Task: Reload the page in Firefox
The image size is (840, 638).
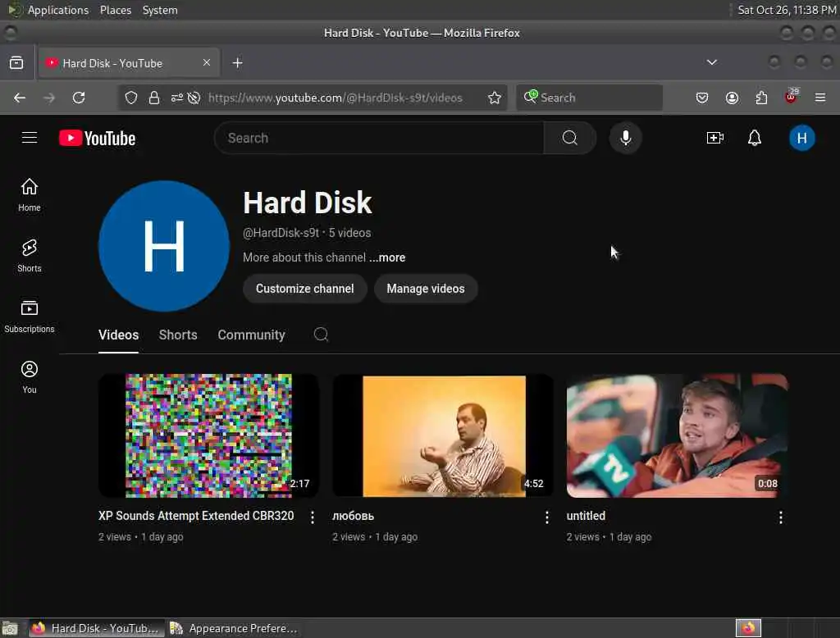Action: click(79, 98)
